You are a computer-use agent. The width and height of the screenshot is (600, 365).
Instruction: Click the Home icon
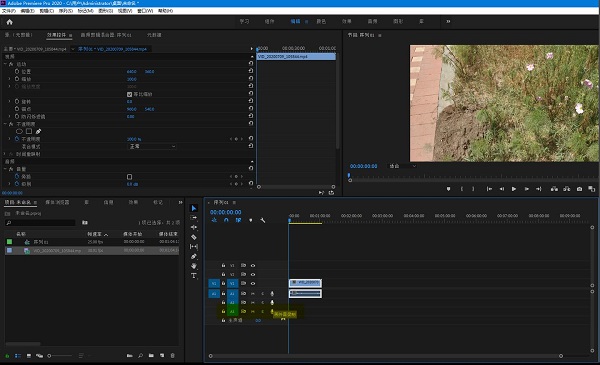(x=10, y=22)
